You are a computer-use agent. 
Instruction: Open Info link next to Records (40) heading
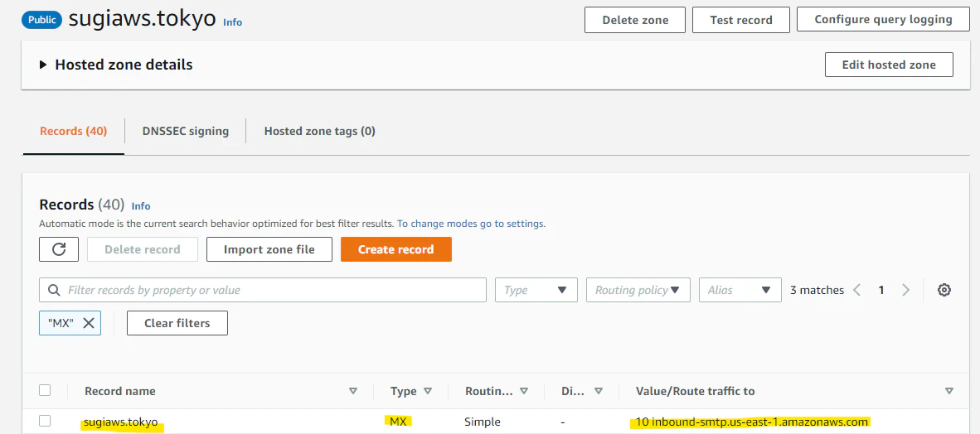tap(141, 205)
